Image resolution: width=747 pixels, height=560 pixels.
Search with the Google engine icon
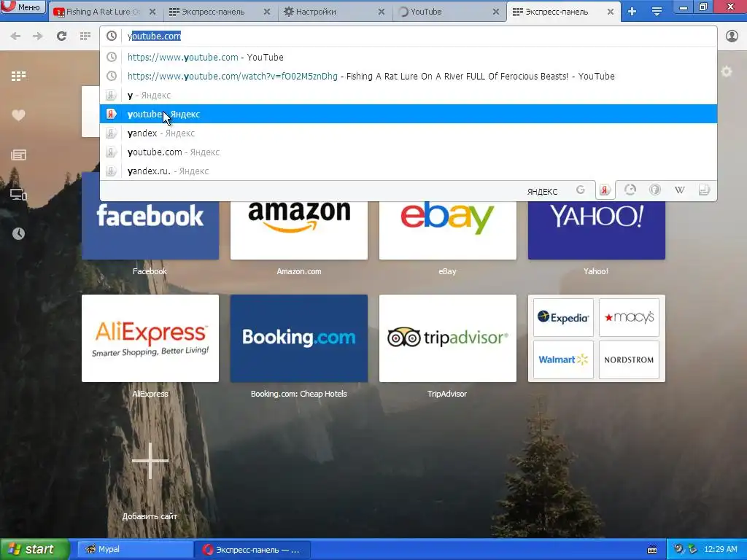click(x=580, y=190)
